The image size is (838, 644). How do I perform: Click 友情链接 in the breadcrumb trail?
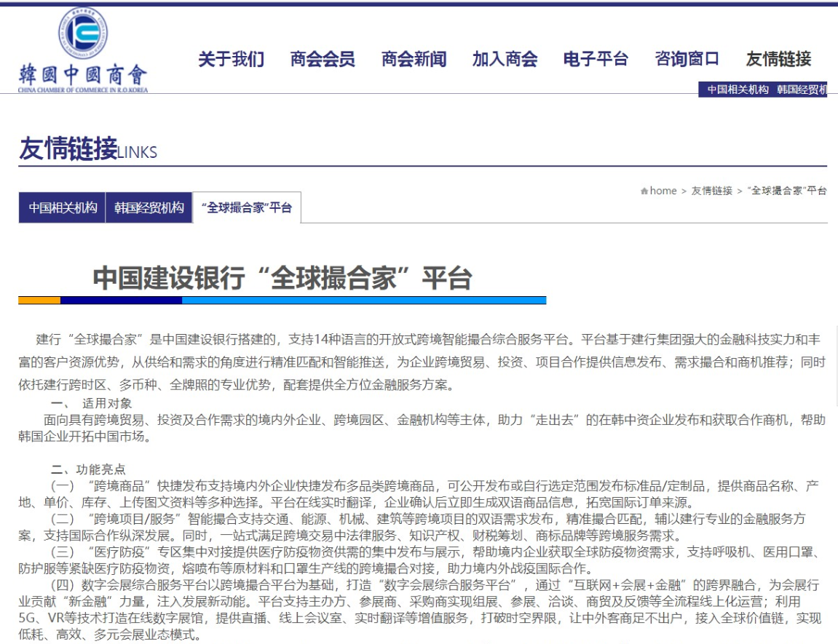(x=712, y=191)
